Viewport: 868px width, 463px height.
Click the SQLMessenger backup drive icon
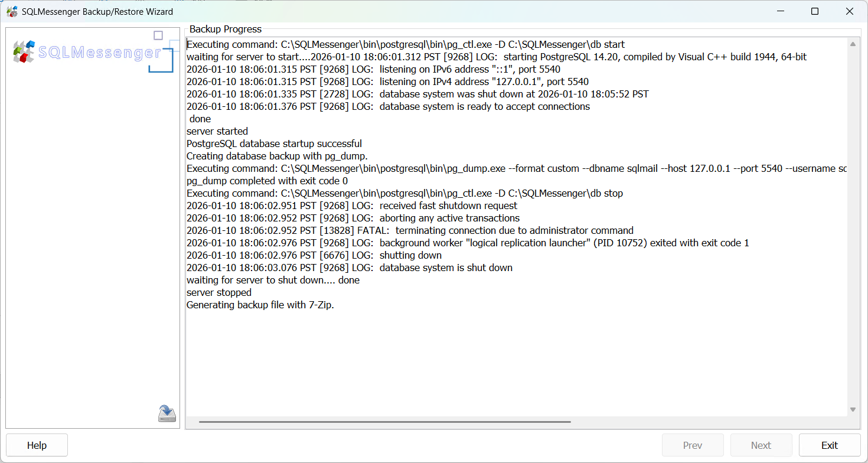(167, 413)
